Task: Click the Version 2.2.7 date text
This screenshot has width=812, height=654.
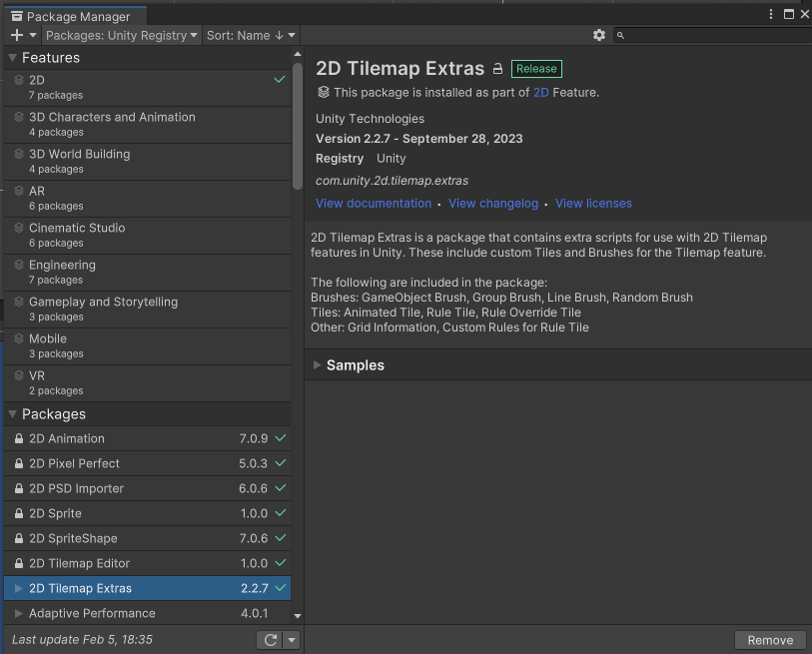Action: point(418,138)
